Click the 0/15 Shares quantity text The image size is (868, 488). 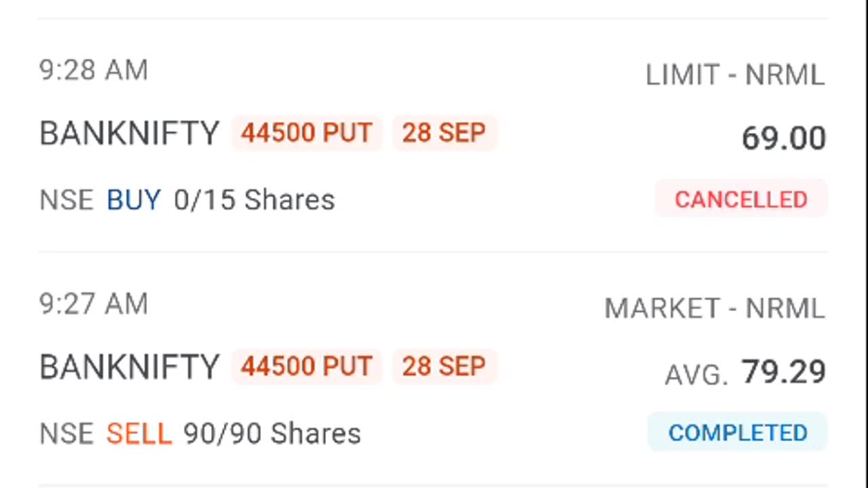coord(254,200)
